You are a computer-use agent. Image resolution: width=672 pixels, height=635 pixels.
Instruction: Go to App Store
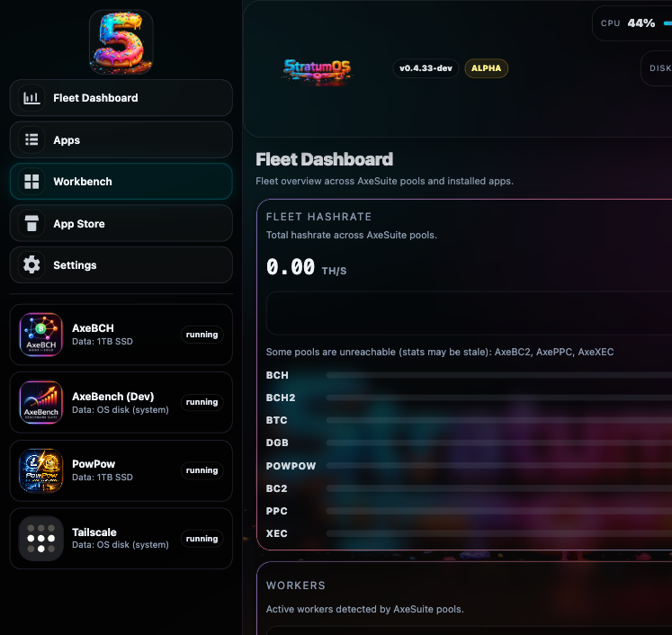[x=121, y=223]
